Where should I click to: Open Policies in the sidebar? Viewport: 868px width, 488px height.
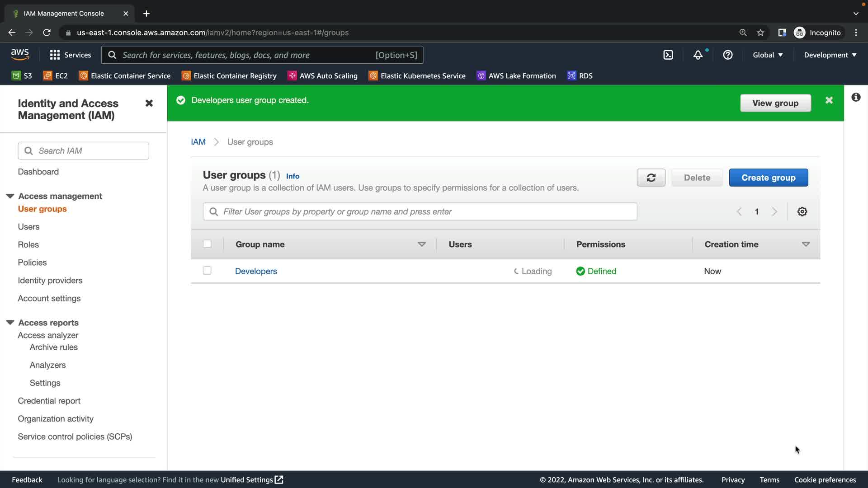click(32, 263)
